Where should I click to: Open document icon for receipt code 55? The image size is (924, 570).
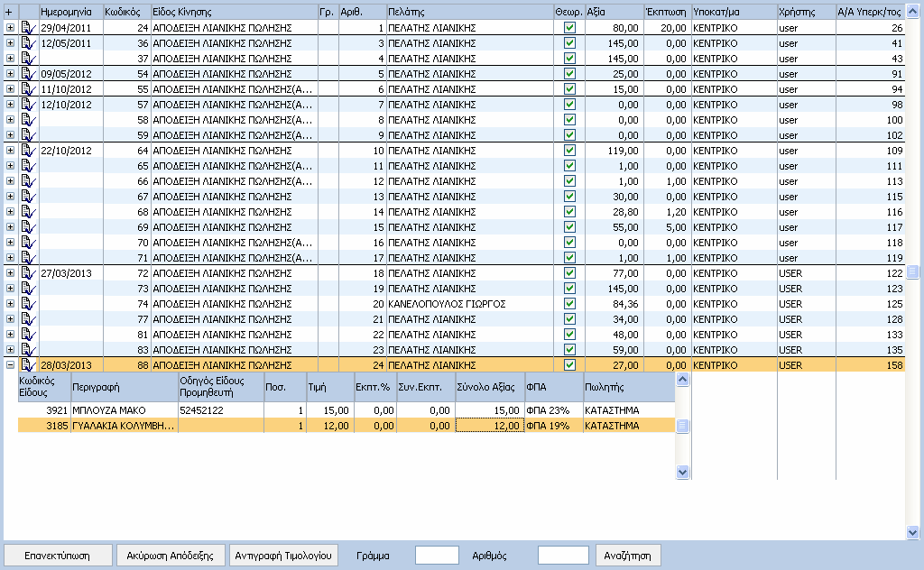click(x=28, y=89)
